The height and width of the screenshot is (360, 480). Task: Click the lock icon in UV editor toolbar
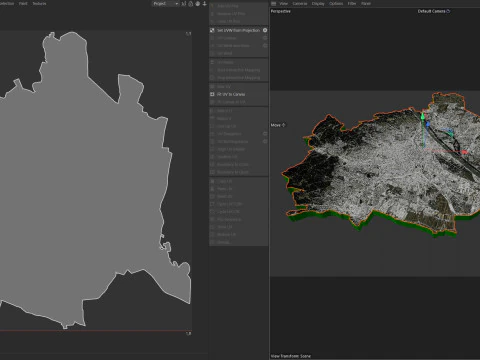pos(191,4)
